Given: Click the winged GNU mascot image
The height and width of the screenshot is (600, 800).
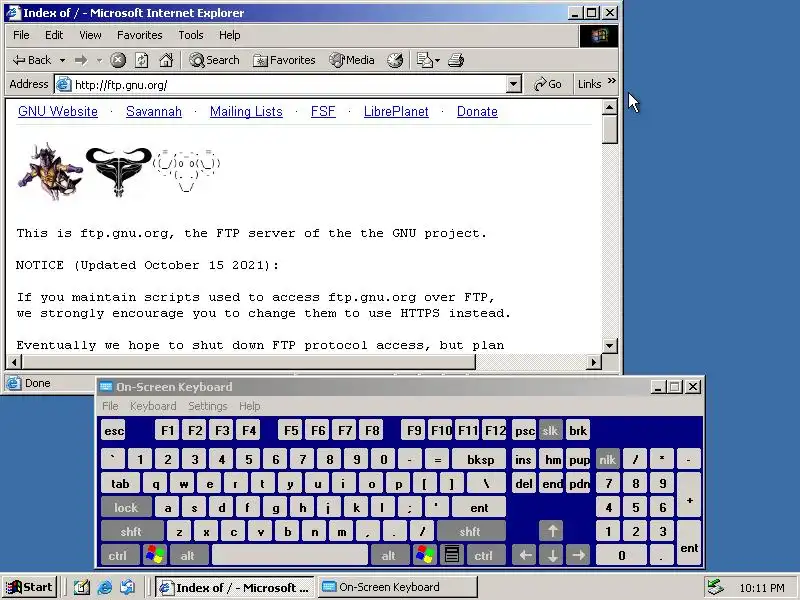Looking at the screenshot, I should pyautogui.click(x=50, y=172).
